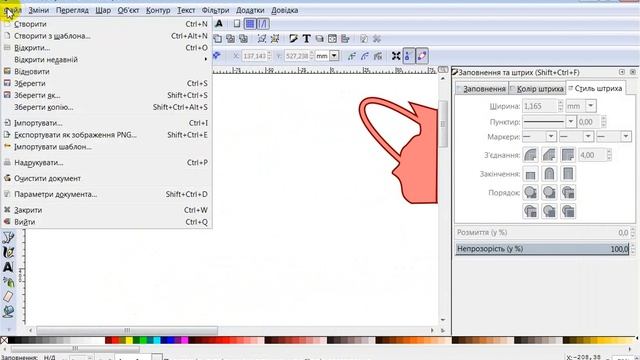The width and height of the screenshot is (640, 360).
Task: Select the eraser tool in left toolbox
Action: coord(8,297)
